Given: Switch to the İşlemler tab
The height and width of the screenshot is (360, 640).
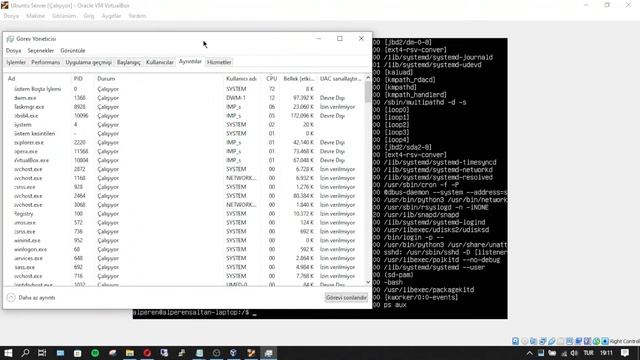Looking at the screenshot, I should tap(16, 62).
